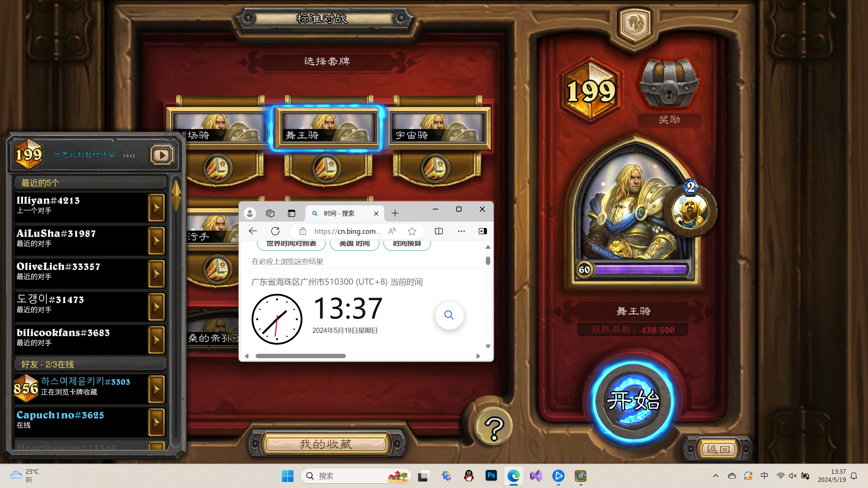This screenshot has height=488, width=868.
Task: Click class icon under 舞王骑 deck
Action: pos(327,168)
